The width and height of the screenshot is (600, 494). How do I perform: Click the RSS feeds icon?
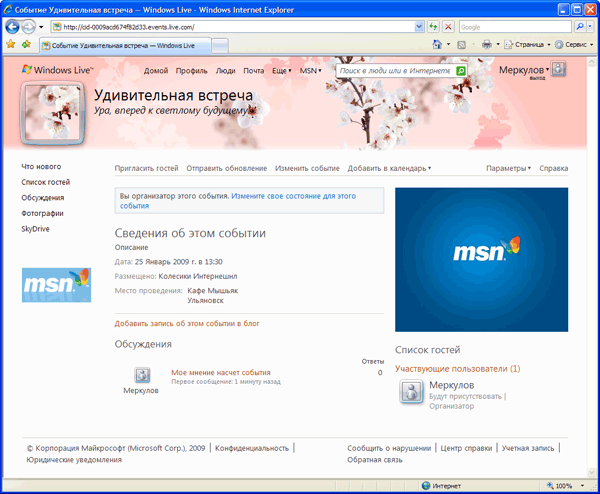click(x=461, y=45)
